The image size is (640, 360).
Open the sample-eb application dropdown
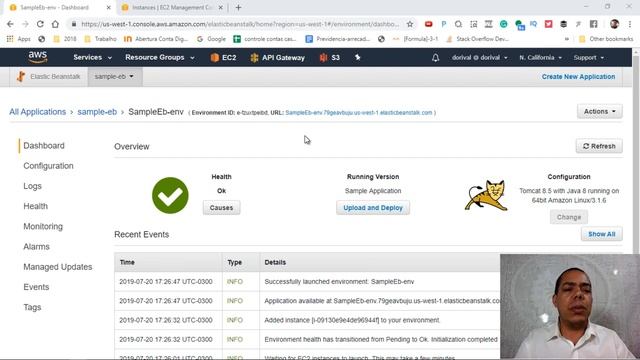click(114, 76)
